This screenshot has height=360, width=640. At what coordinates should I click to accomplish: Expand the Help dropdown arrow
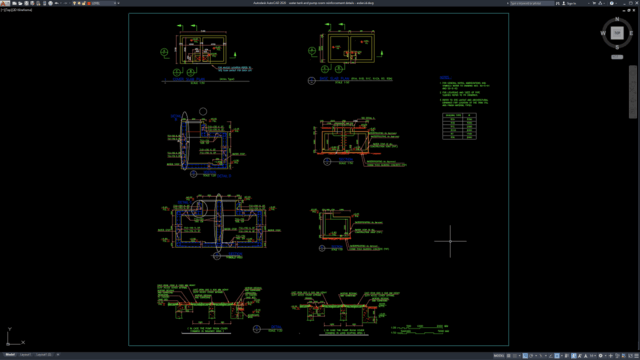(616, 3)
